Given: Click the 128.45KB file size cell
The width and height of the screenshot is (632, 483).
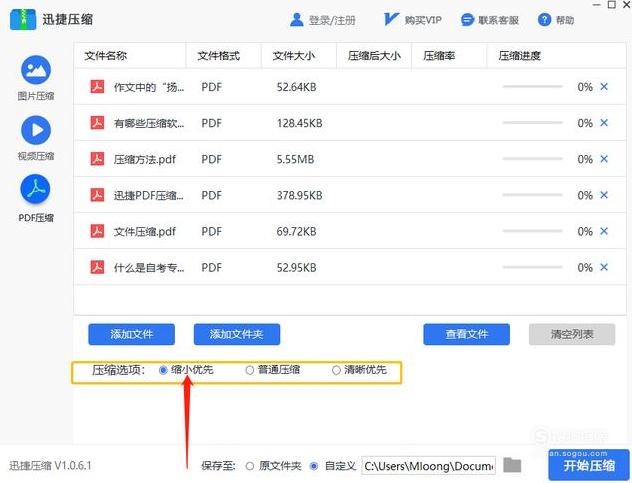Looking at the screenshot, I should (x=299, y=123).
